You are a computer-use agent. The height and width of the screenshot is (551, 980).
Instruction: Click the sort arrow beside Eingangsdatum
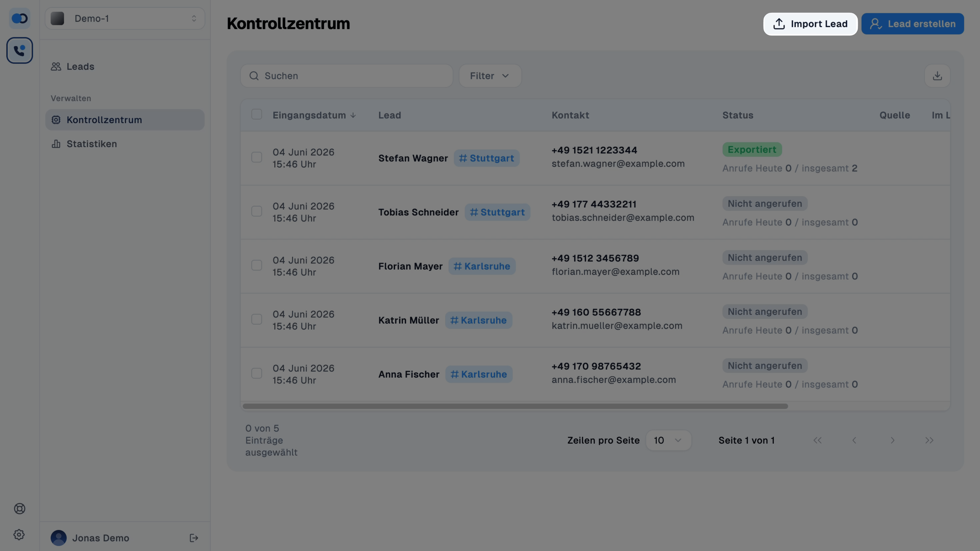[x=353, y=115]
